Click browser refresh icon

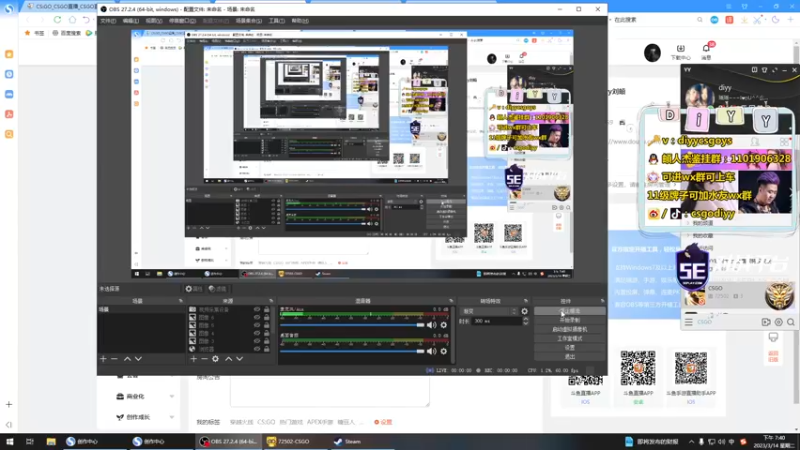57,19
